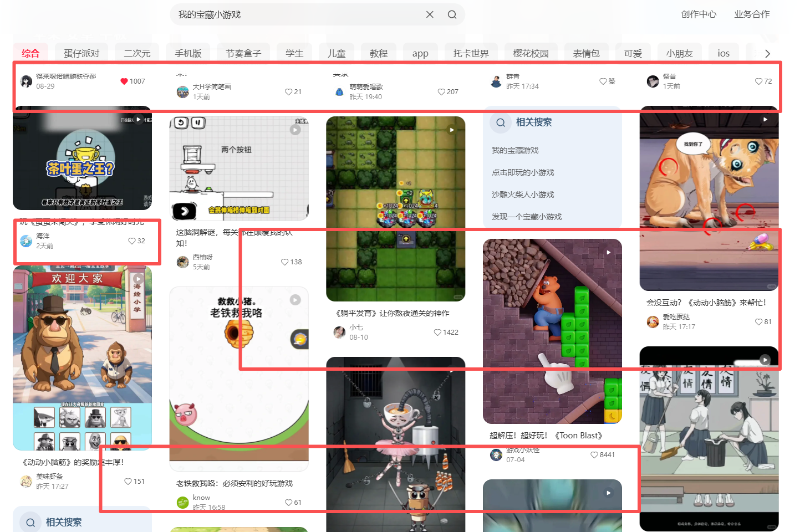The height and width of the screenshot is (532, 805).
Task: Switch to the 综合 tab
Action: [30, 53]
